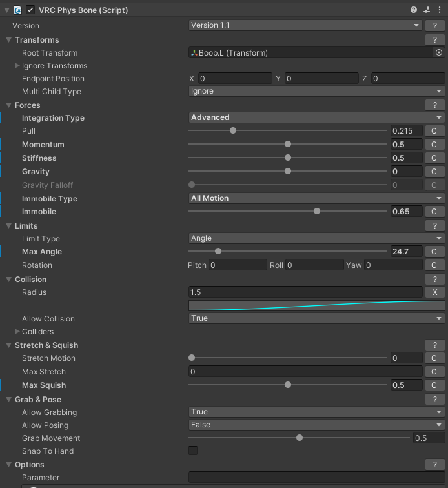Screen dimensions: 448x488
Task: Open the Integration Type Advanced dropdown
Action: pyautogui.click(x=316, y=117)
